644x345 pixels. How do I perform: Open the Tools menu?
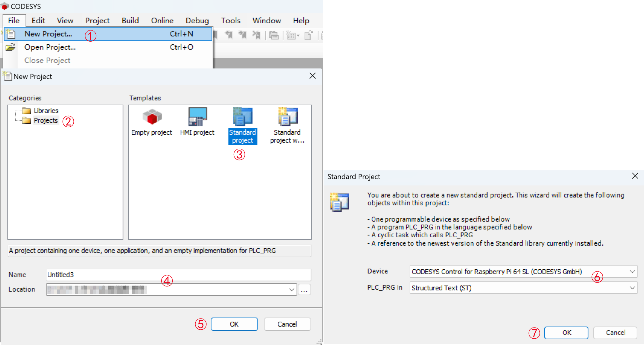[231, 21]
